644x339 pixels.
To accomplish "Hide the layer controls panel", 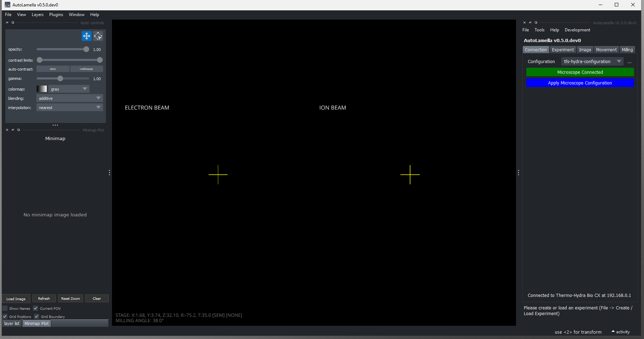I will point(7,22).
